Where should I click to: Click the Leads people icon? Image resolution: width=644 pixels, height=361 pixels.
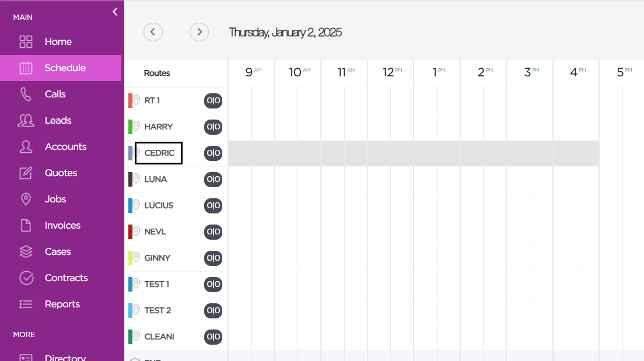[26, 120]
